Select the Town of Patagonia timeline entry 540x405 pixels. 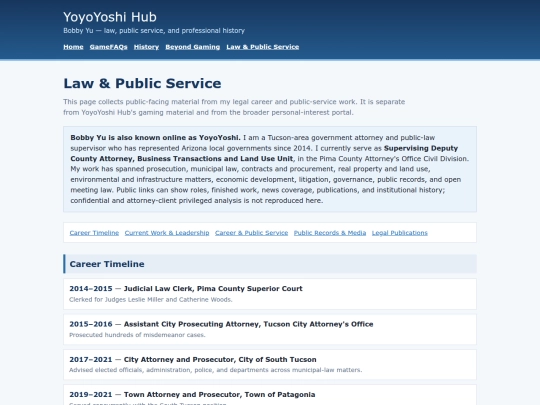click(x=270, y=395)
